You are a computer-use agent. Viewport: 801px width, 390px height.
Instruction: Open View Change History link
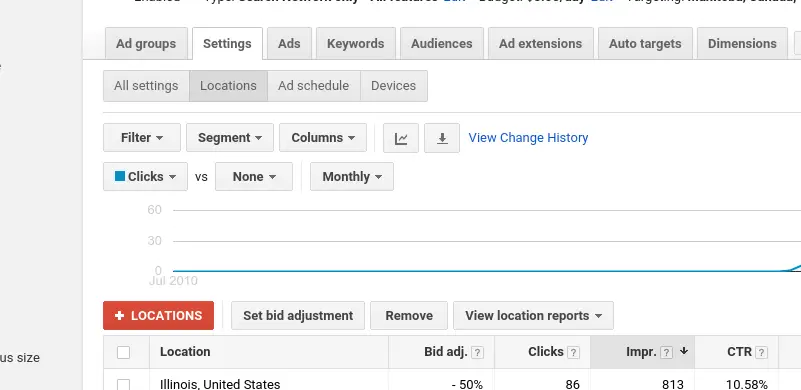coord(528,138)
